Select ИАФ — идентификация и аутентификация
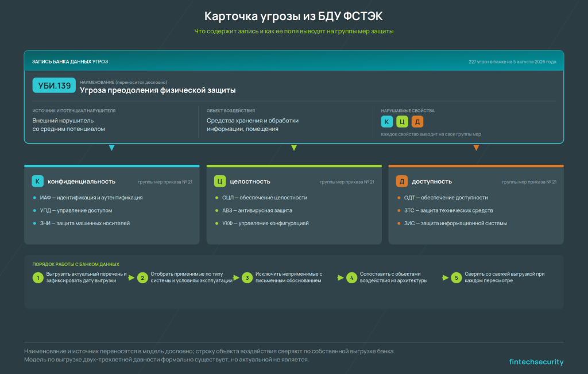The height and width of the screenshot is (374, 588). pos(91,198)
